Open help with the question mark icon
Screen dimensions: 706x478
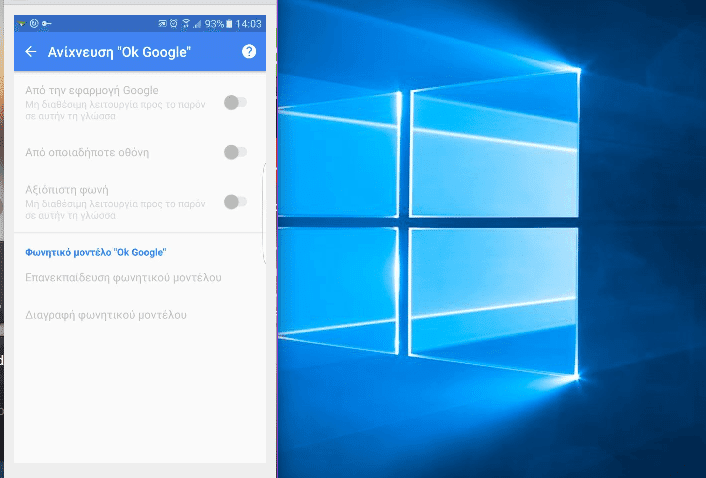(249, 52)
